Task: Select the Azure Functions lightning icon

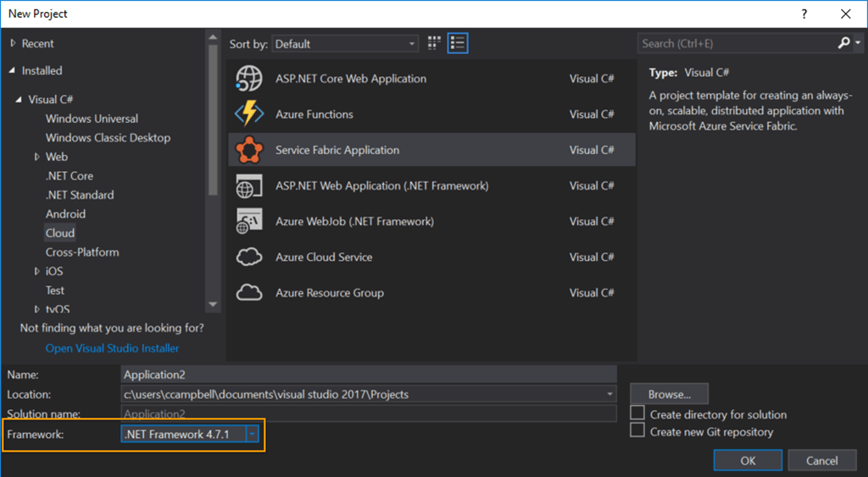Action: pyautogui.click(x=249, y=114)
